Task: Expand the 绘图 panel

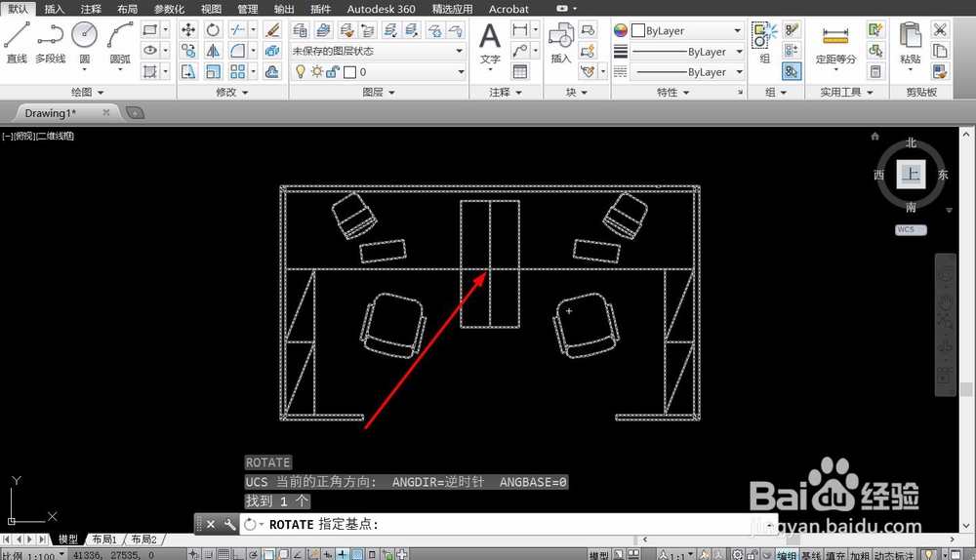Action: pos(88,92)
